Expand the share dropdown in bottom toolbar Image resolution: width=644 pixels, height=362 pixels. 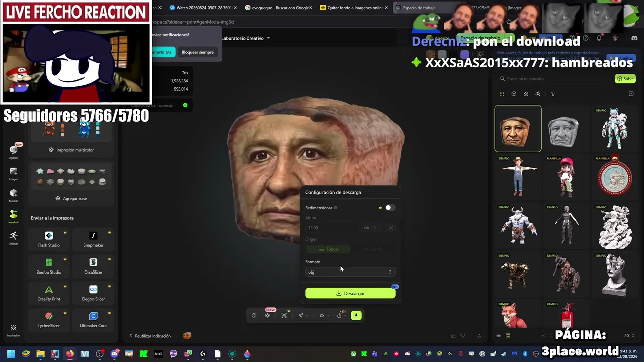tap(345, 316)
